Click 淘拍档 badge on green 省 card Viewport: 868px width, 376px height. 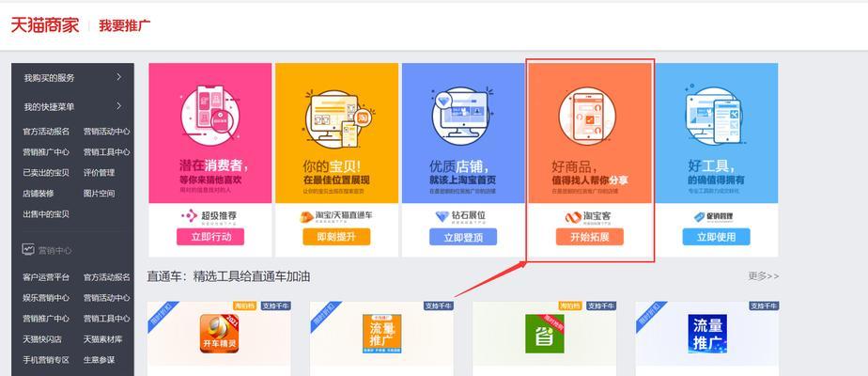[570, 305]
